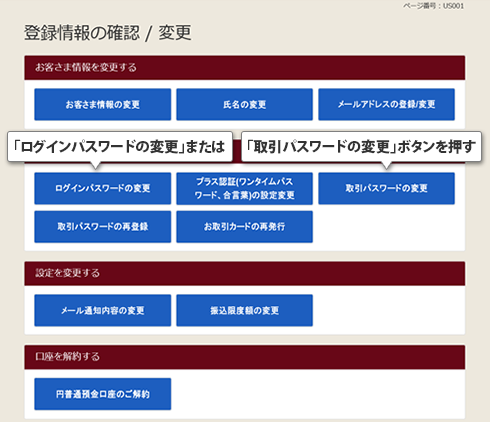Click the 登録情報の確認 / 変更 page title
Screen dimensions: 490x422
coord(108,33)
